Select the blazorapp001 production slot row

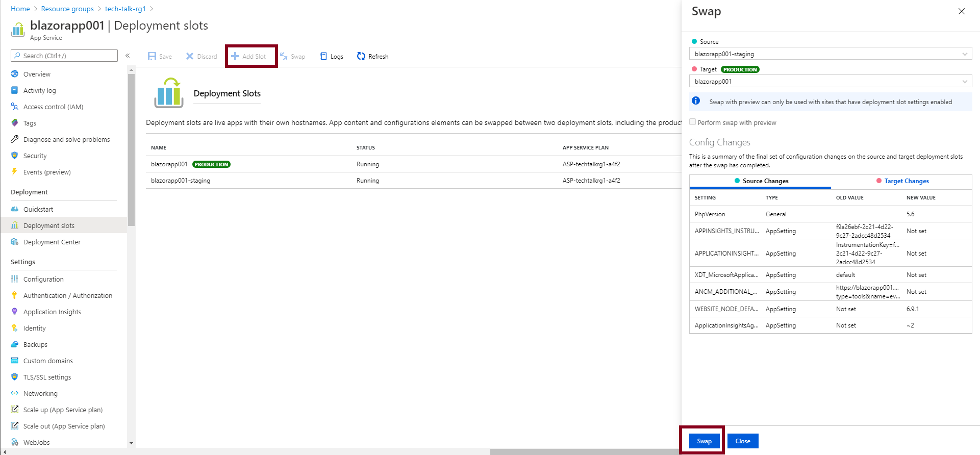(413, 164)
